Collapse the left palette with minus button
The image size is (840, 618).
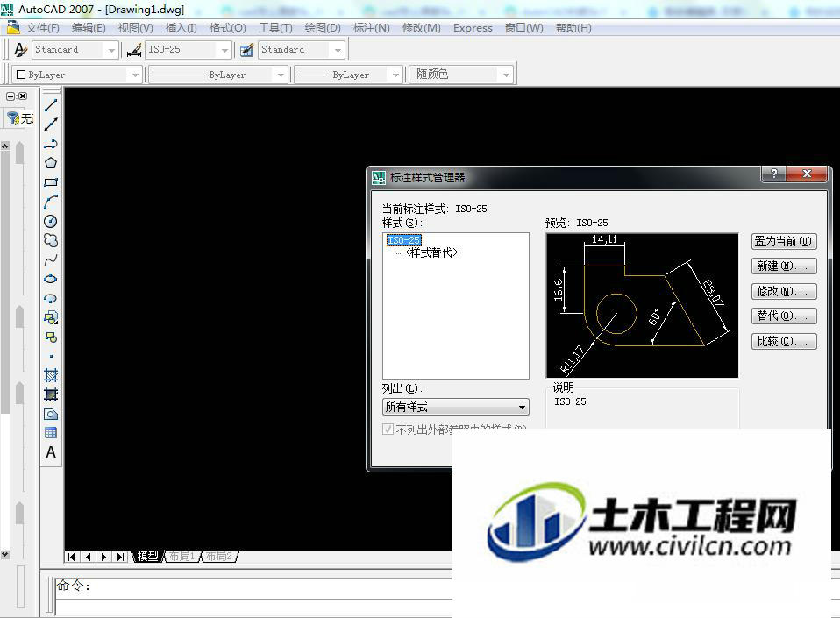[11, 96]
